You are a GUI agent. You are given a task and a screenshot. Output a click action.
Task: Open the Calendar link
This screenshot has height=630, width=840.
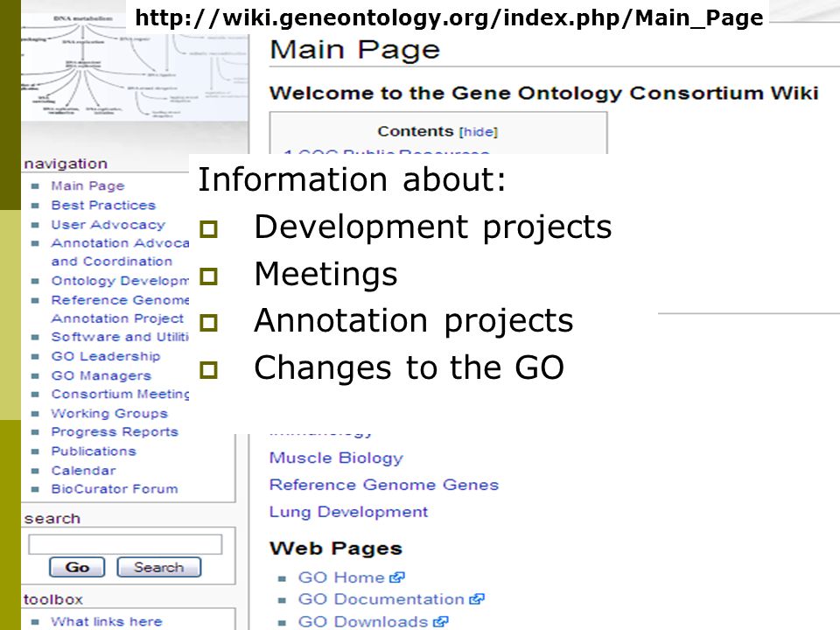pyautogui.click(x=84, y=471)
